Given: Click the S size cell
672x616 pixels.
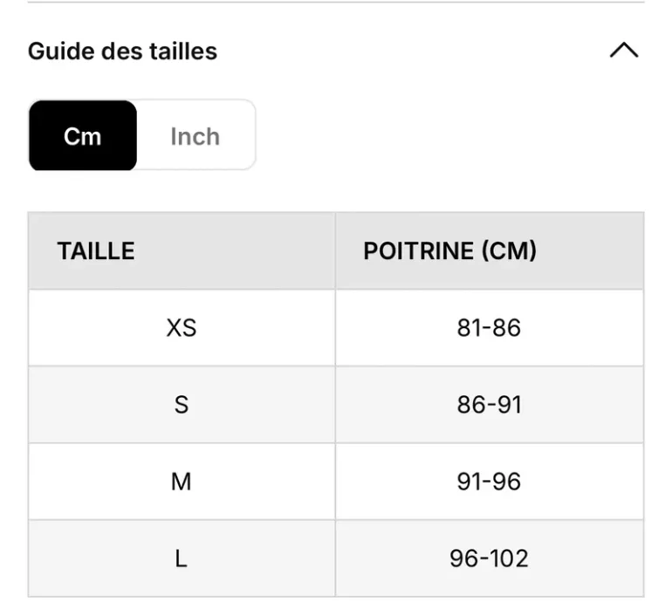Looking at the screenshot, I should click(182, 405).
